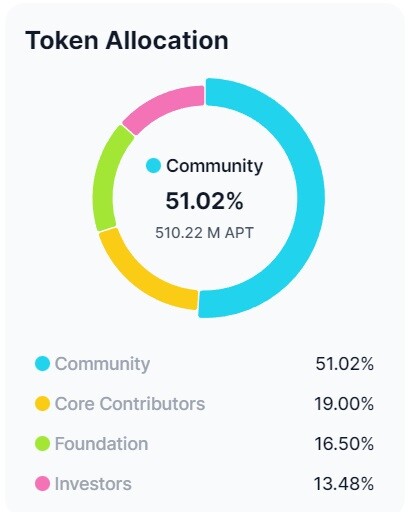The image size is (418, 512).
Task: Click the Investors legend label
Action: click(x=93, y=484)
